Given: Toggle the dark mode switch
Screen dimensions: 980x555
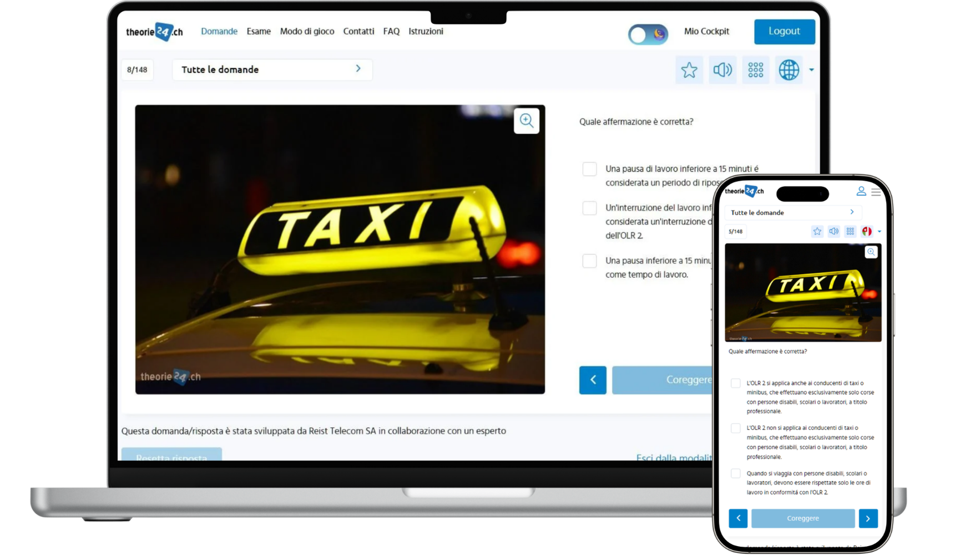Looking at the screenshot, I should click(648, 34).
